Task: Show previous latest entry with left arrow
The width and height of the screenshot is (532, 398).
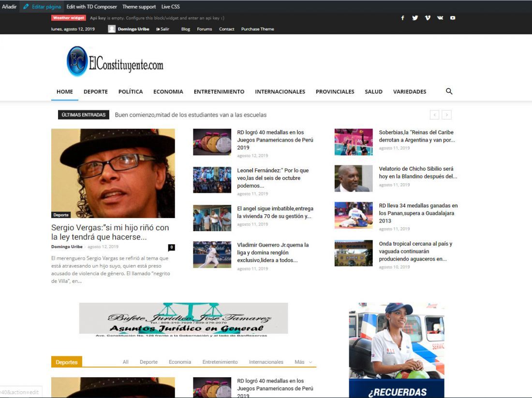Action: pyautogui.click(x=434, y=115)
